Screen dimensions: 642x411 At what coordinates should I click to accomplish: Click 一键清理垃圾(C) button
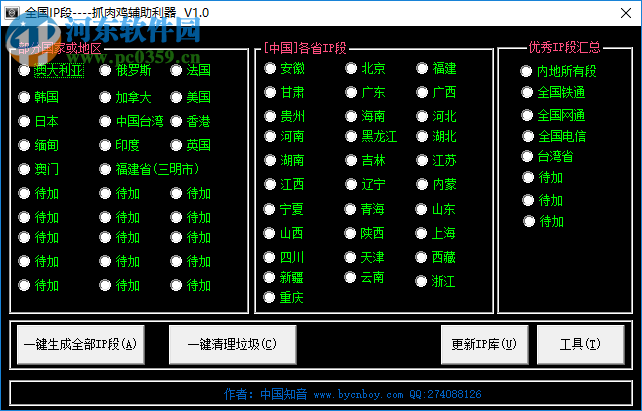233,345
